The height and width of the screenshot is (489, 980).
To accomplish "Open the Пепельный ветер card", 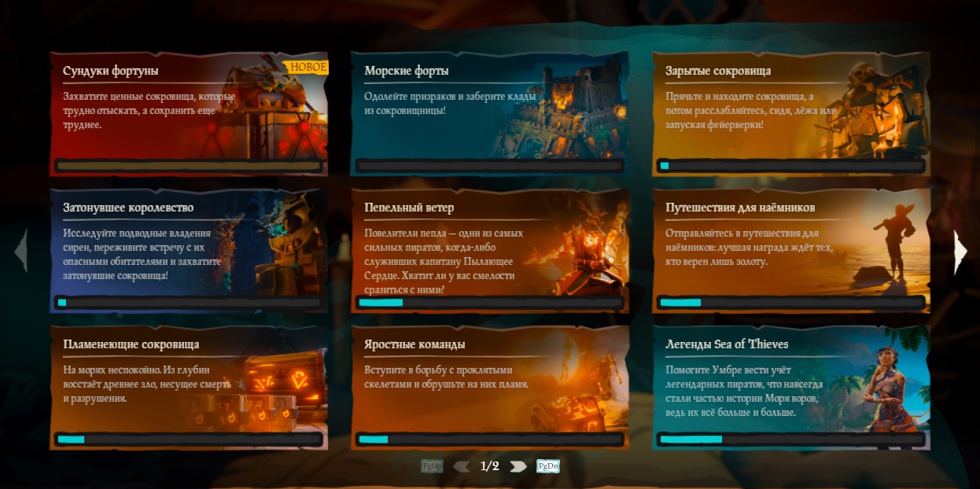I will coord(489,251).
